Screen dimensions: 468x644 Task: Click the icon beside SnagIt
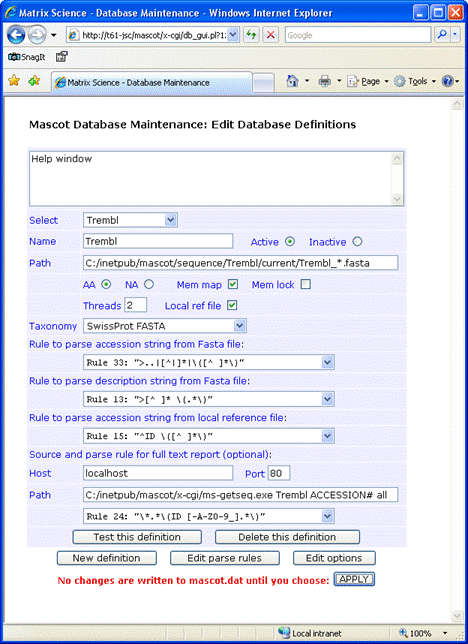pyautogui.click(x=62, y=57)
